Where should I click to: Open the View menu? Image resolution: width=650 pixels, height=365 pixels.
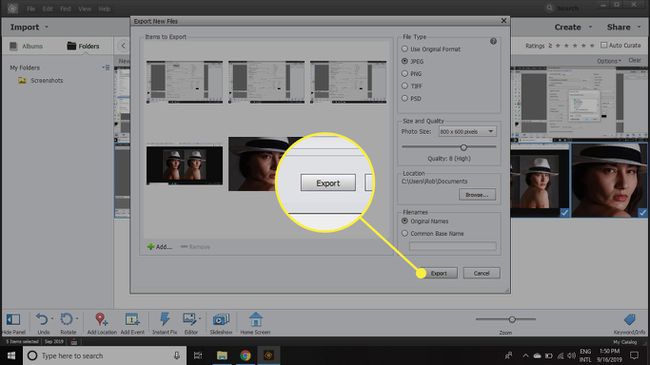click(85, 9)
